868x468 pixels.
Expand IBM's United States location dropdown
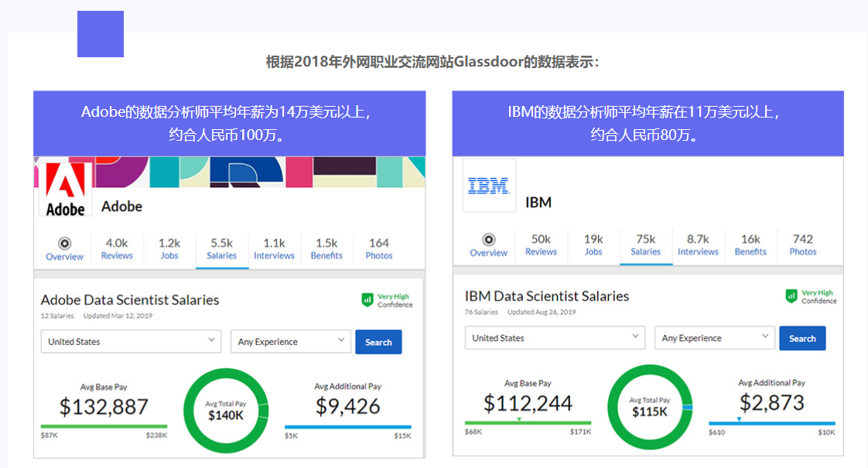pyautogui.click(x=555, y=338)
